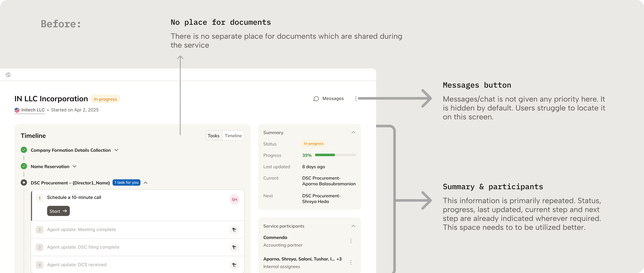Viewport: 644px width, 273px height.
Task: Click the current-step marker for DSC Procurement
Action: point(24,182)
